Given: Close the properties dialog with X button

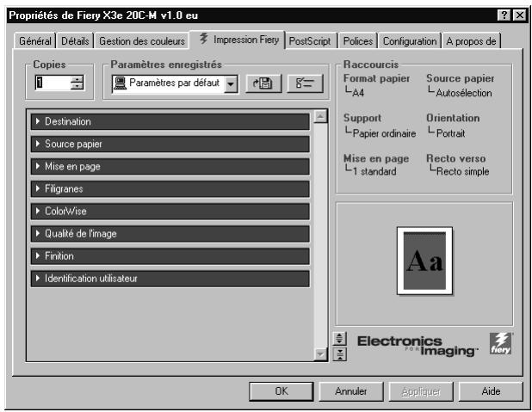Looking at the screenshot, I should click(519, 15).
